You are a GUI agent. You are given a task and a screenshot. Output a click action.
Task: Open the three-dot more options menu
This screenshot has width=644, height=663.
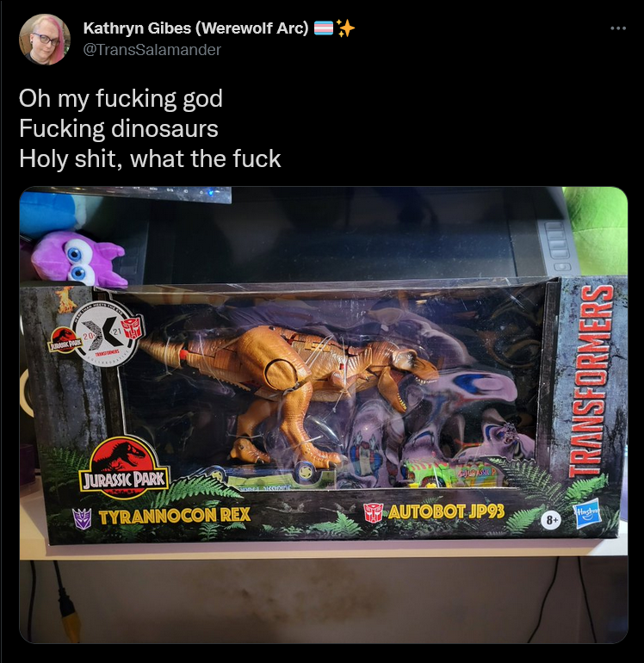click(x=618, y=28)
